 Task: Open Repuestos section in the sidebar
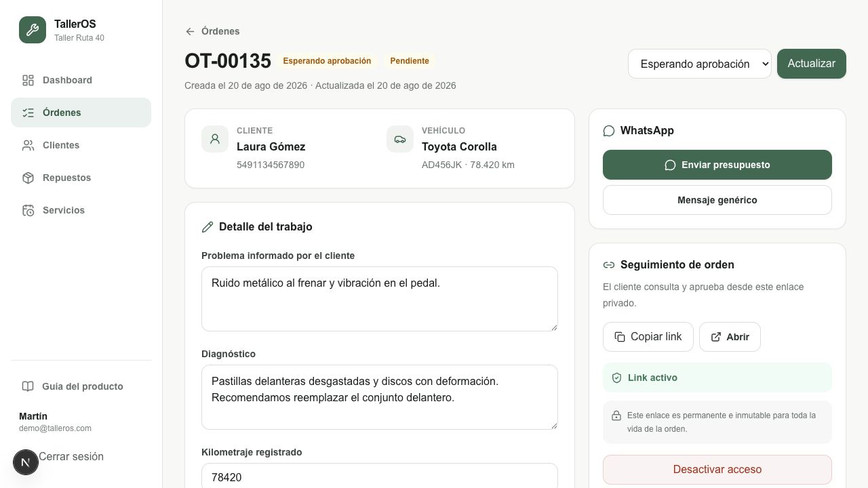click(81, 178)
